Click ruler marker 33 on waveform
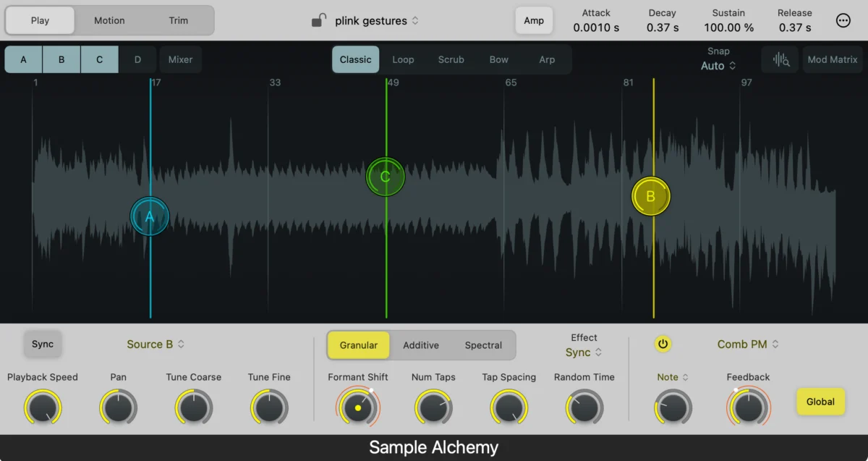This screenshot has width=868, height=461. click(x=275, y=83)
